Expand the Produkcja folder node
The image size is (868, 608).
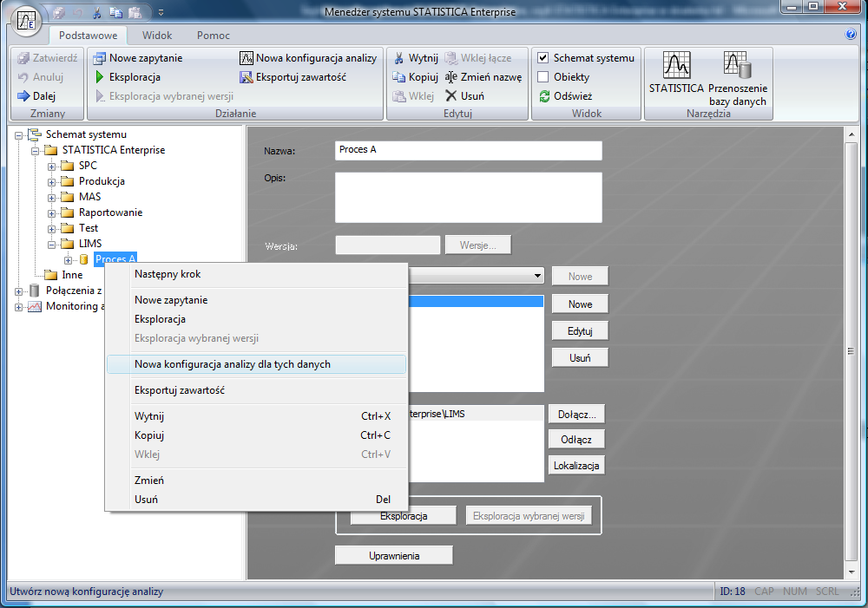51,182
